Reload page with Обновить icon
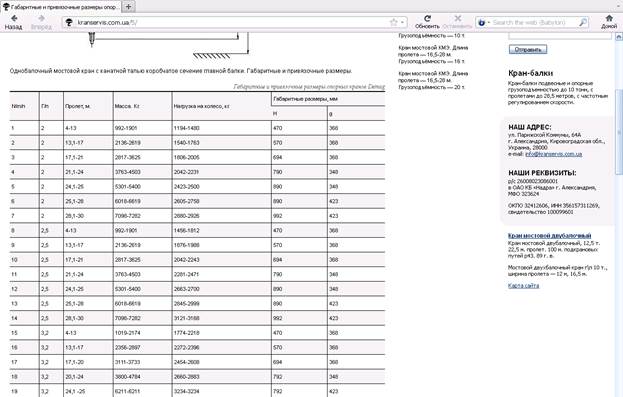 427,22
